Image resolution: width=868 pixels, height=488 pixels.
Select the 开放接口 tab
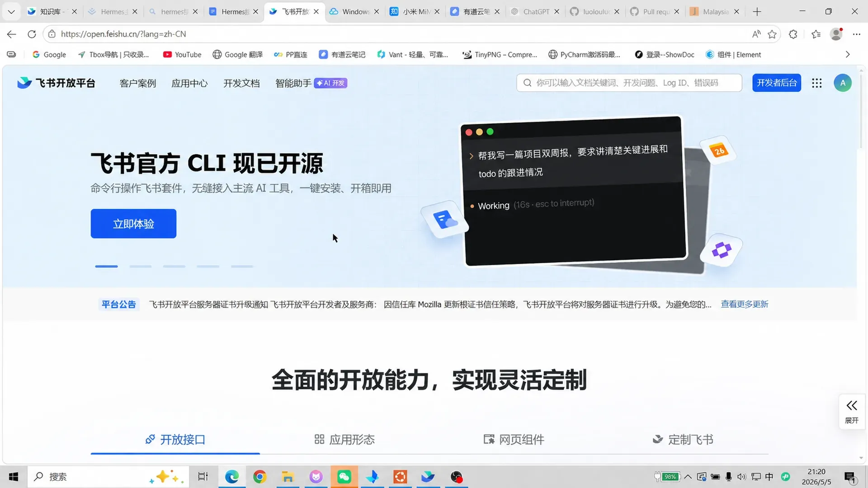coord(175,439)
